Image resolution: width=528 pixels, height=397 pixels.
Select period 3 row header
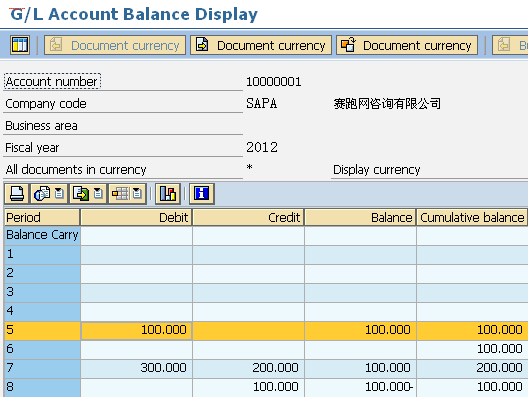[42, 292]
